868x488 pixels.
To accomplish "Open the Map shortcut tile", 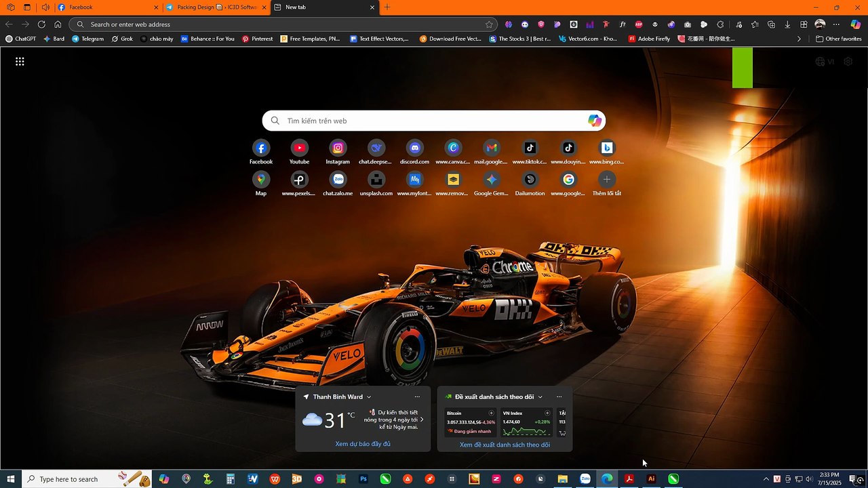I will pos(261,180).
